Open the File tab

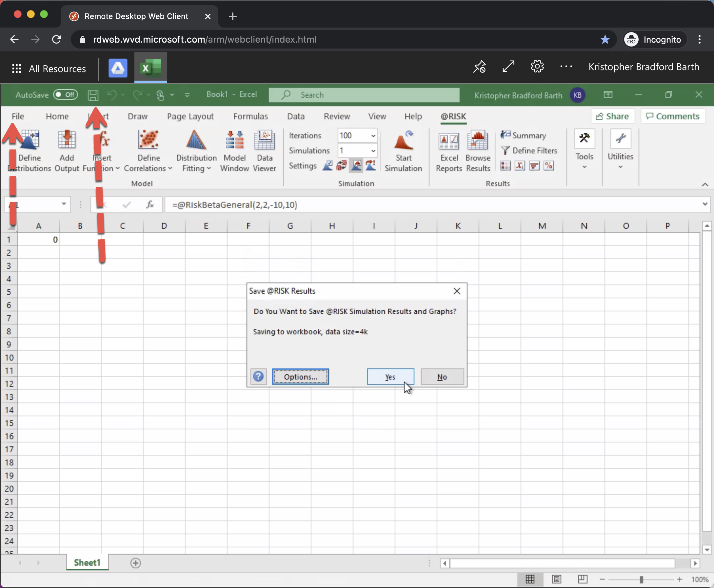(18, 116)
